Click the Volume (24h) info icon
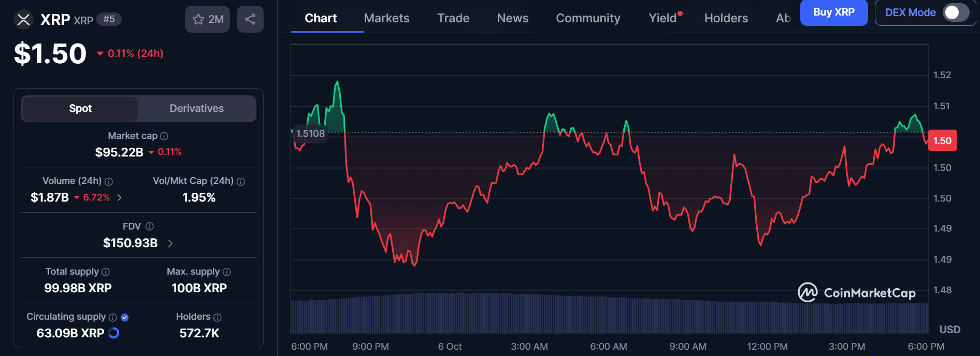Screen dimensions: 980x356 [x=109, y=181]
